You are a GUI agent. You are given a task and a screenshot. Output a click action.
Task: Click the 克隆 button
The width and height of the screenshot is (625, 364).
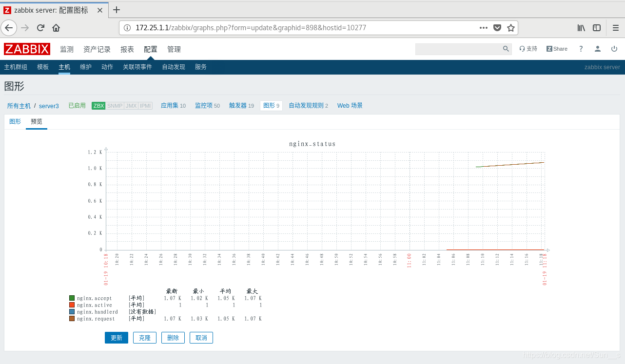pos(145,338)
